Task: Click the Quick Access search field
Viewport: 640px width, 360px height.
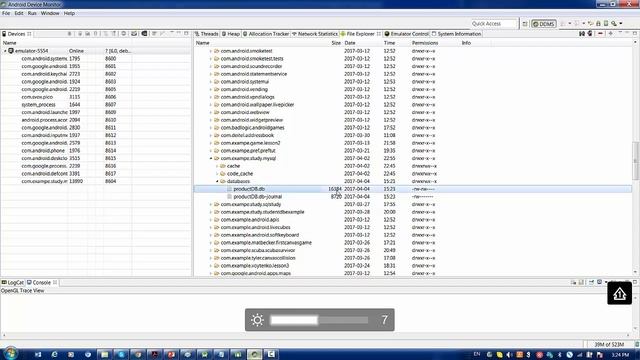Action: [x=493, y=24]
